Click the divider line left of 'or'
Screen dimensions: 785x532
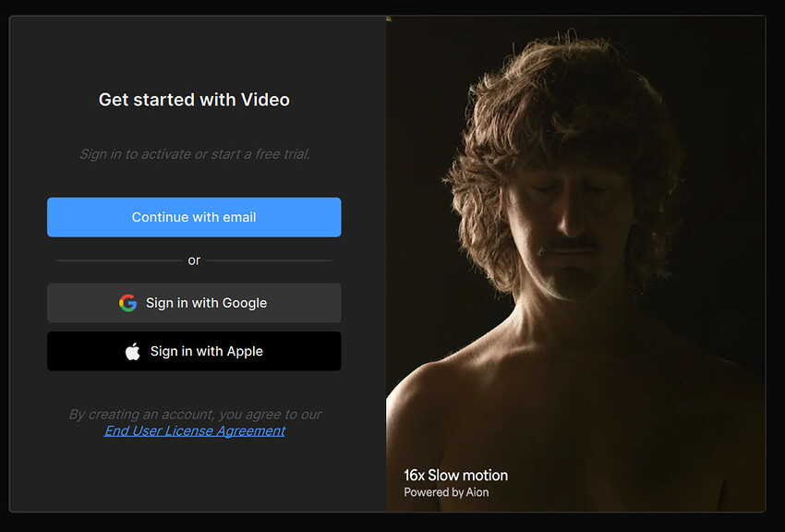click(118, 260)
